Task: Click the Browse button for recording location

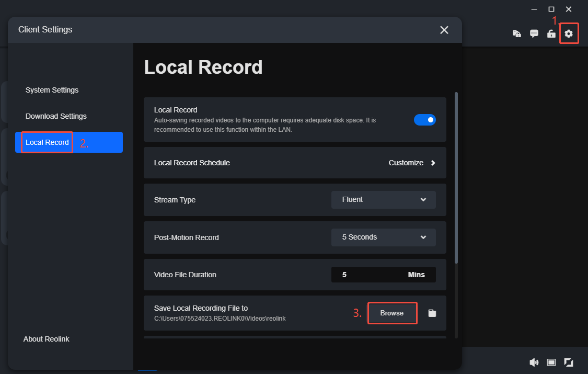Action: click(392, 313)
